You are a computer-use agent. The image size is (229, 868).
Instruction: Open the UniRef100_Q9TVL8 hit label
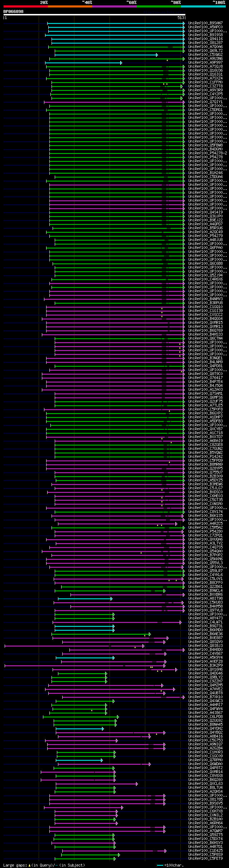tap(205, 610)
